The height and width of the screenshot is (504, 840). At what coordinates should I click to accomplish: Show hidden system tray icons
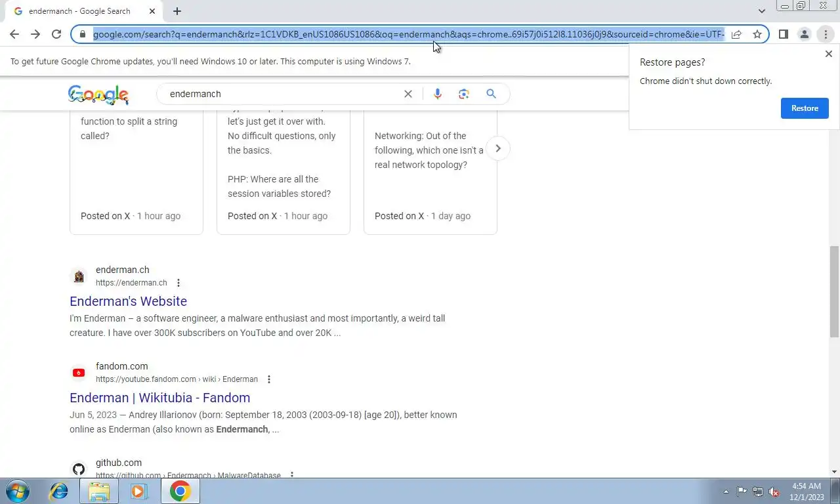(x=726, y=492)
